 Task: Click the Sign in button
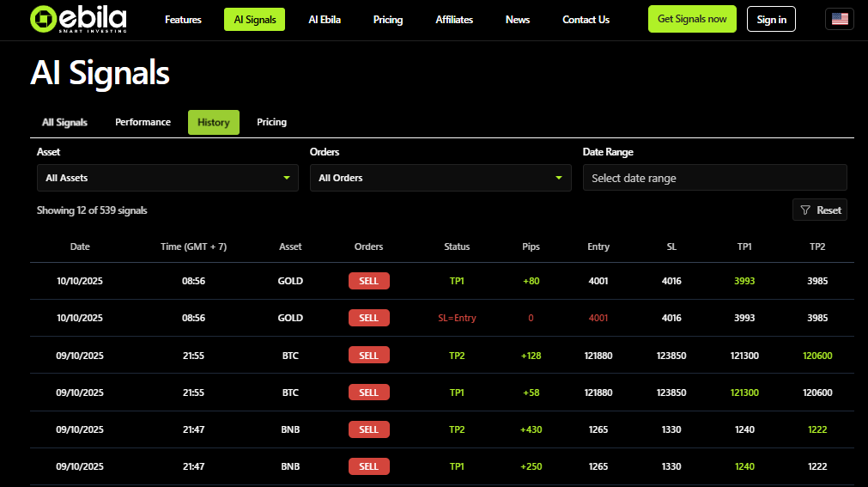coord(771,19)
